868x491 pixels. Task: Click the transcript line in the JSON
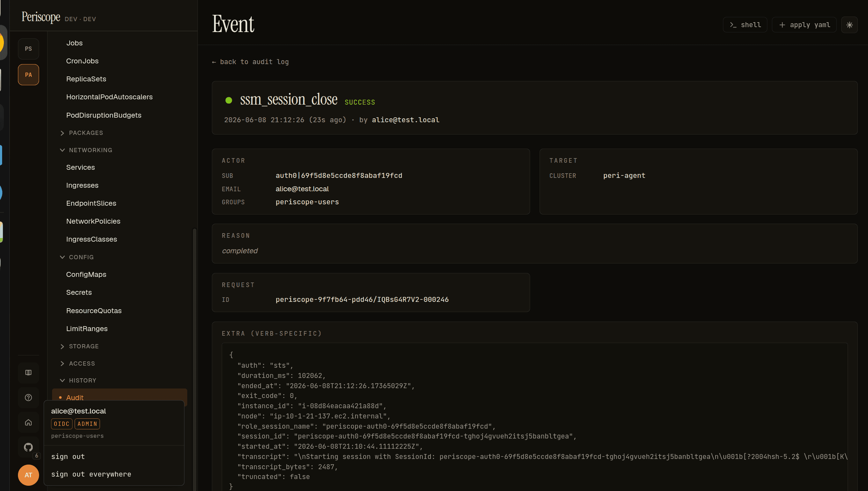[x=542, y=456]
